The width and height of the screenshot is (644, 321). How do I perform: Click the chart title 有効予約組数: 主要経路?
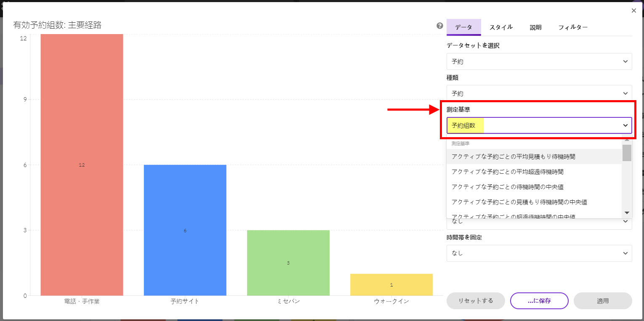click(57, 25)
